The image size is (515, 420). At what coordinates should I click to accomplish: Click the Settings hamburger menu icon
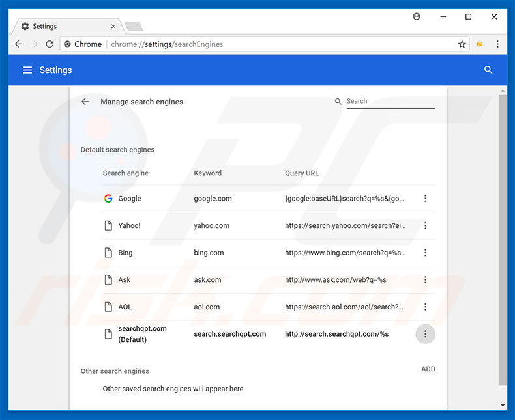point(27,70)
